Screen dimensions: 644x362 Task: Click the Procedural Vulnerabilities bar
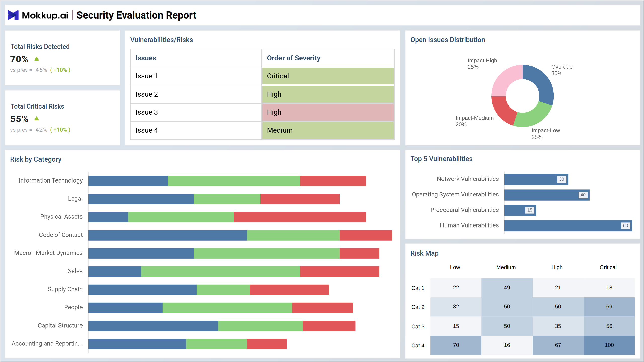[520, 210]
